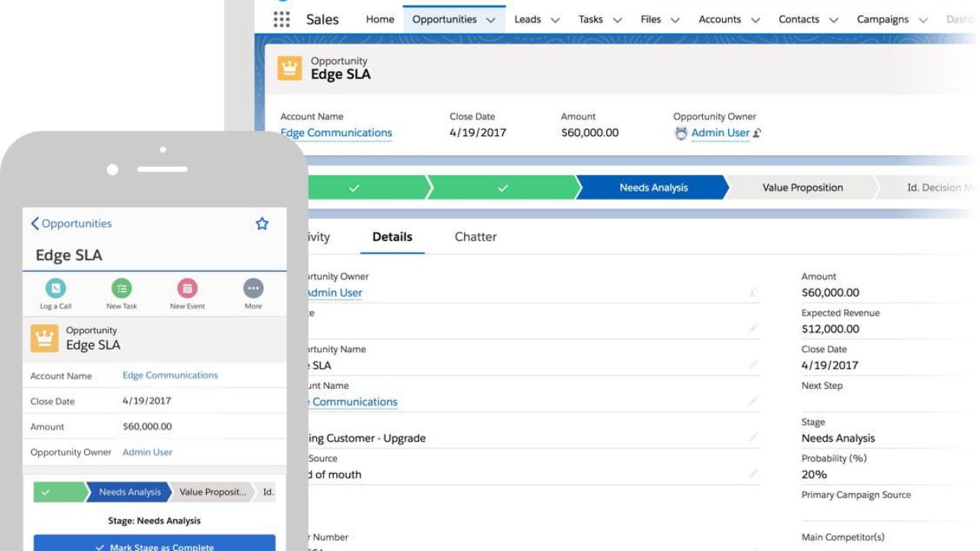
Task: Click the $60,000.00 Amount value in the header
Action: pyautogui.click(x=590, y=133)
